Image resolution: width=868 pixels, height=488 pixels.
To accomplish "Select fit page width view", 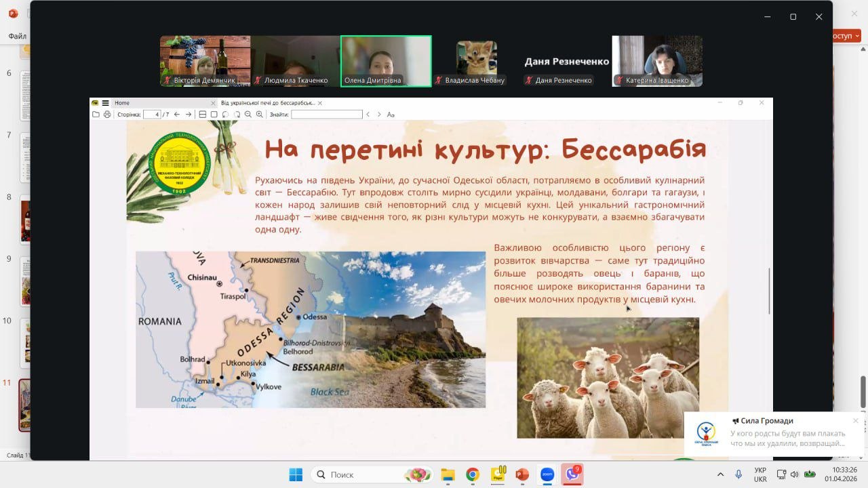I will [203, 115].
